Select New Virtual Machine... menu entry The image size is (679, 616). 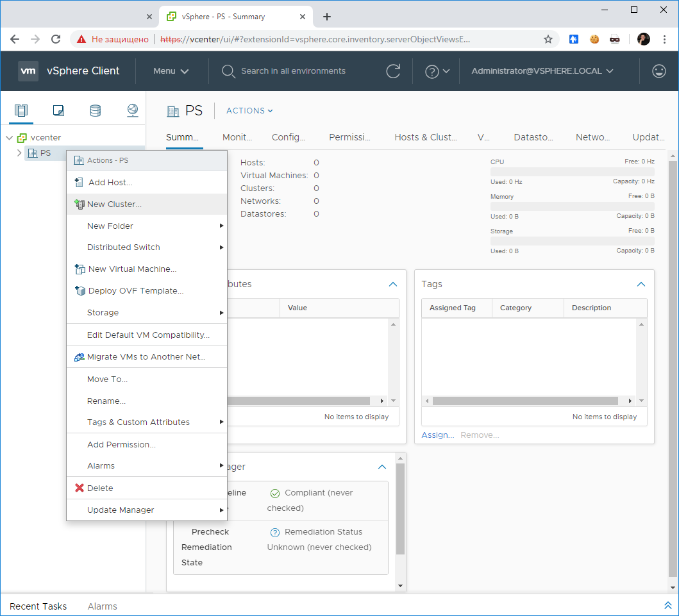tap(147, 269)
